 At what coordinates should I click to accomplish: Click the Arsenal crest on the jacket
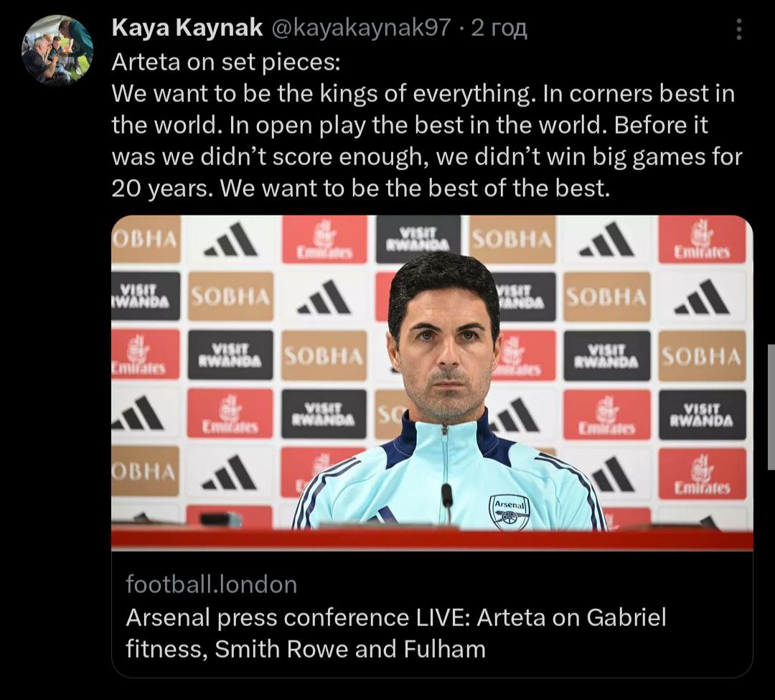pos(509,513)
